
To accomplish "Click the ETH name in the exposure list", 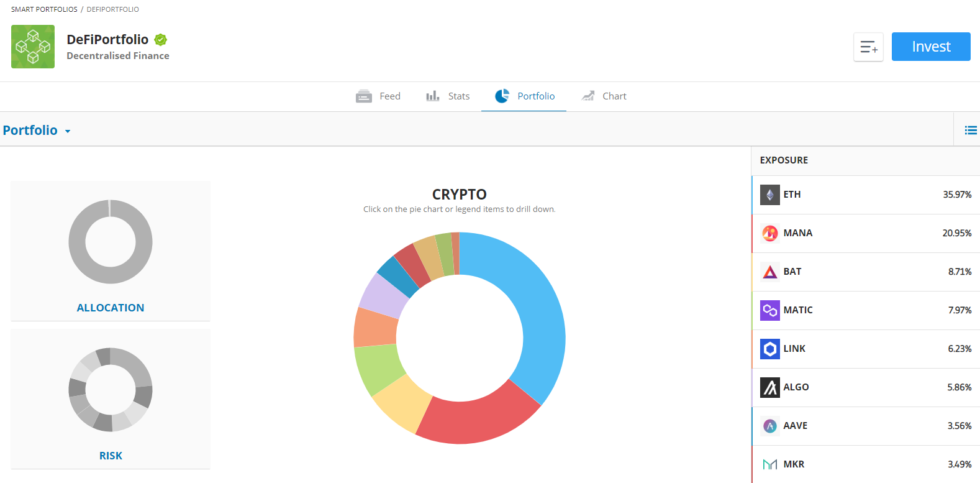I will coord(792,195).
